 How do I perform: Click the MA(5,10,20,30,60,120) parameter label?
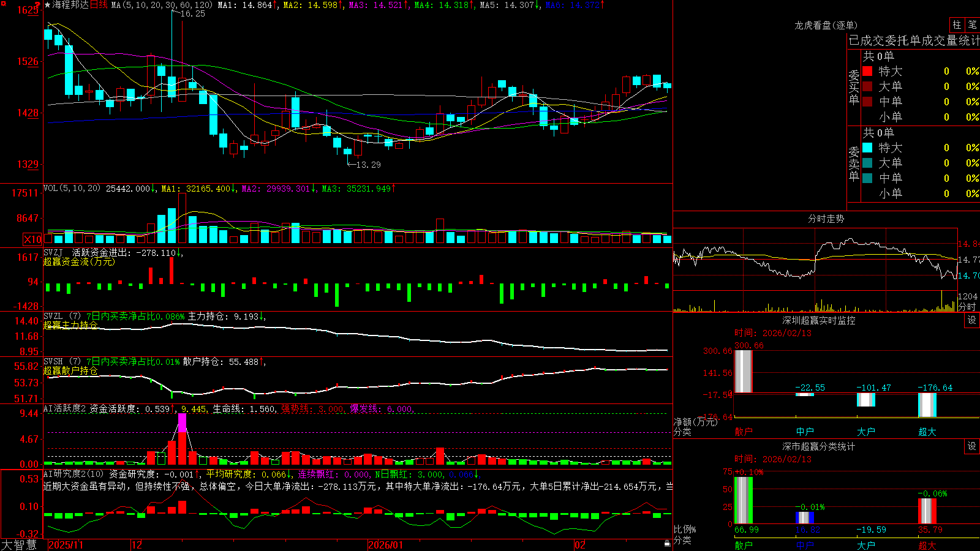pyautogui.click(x=162, y=5)
